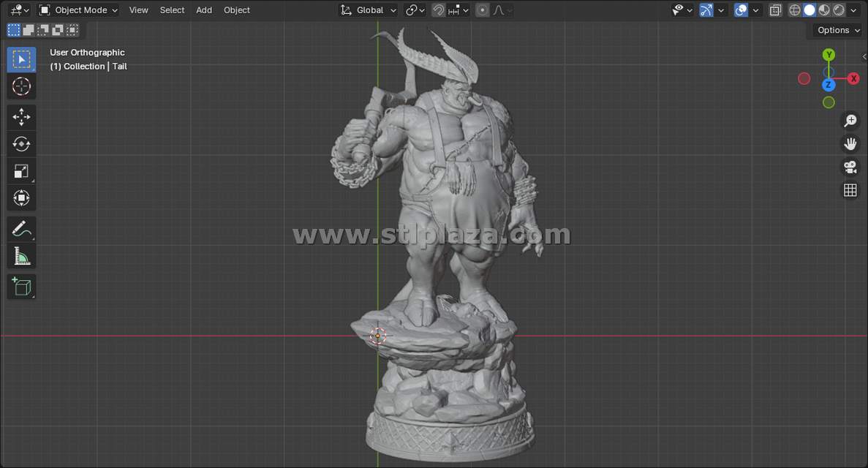The width and height of the screenshot is (868, 468).
Task: Switch to material preview shading
Action: pos(824,10)
